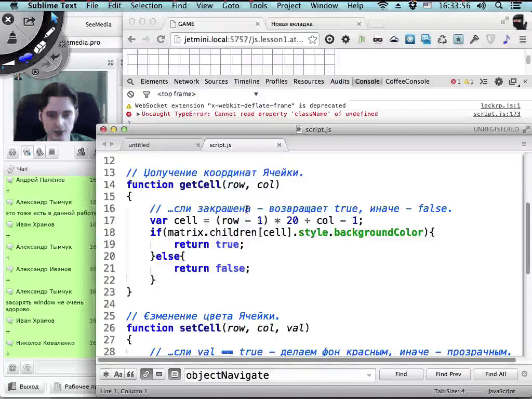The image size is (532, 399).
Task: Click the webcam icon under video
Action: pyautogui.click(x=27, y=152)
